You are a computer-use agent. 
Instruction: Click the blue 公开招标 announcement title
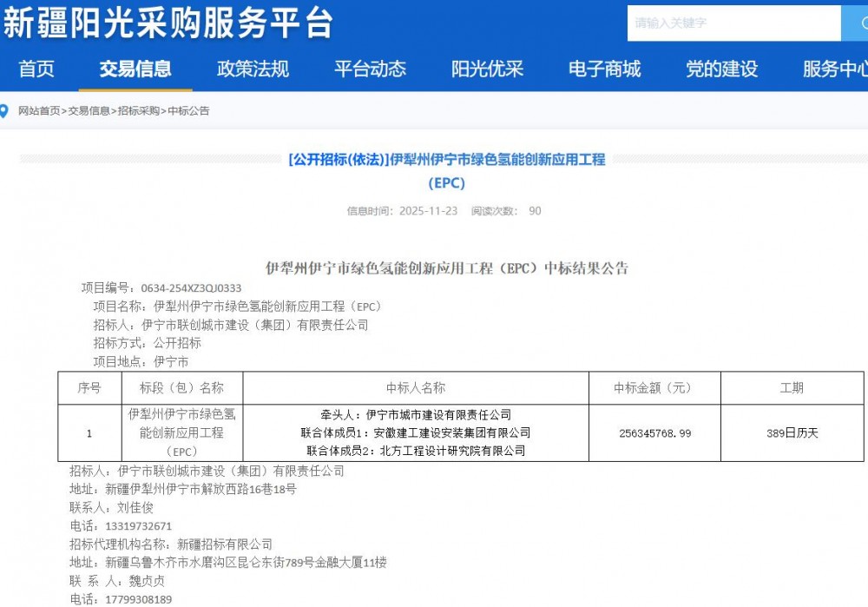point(446,160)
